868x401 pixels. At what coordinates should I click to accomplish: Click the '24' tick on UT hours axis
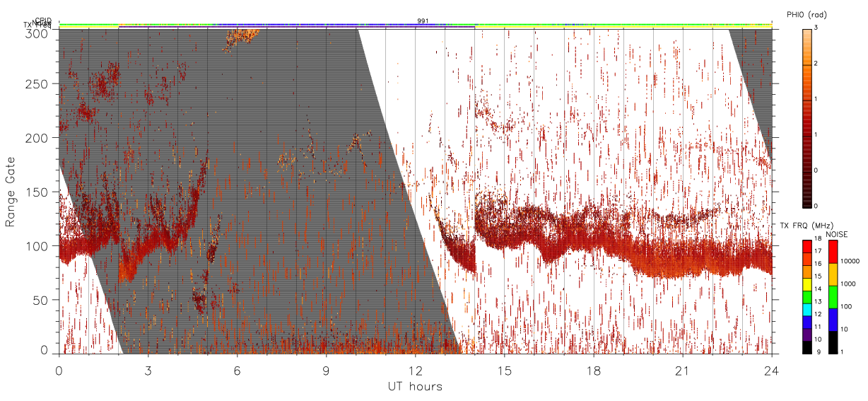[x=771, y=370]
